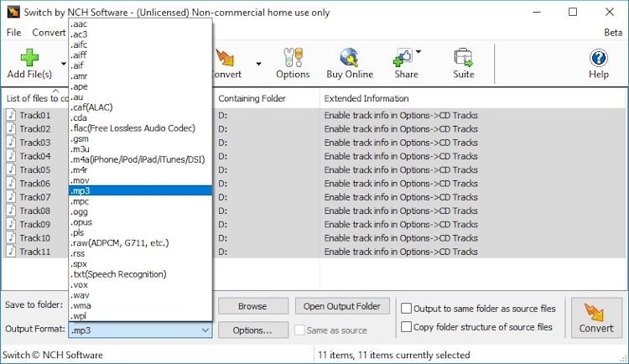Choose .caf(ALAC) format

(x=140, y=107)
